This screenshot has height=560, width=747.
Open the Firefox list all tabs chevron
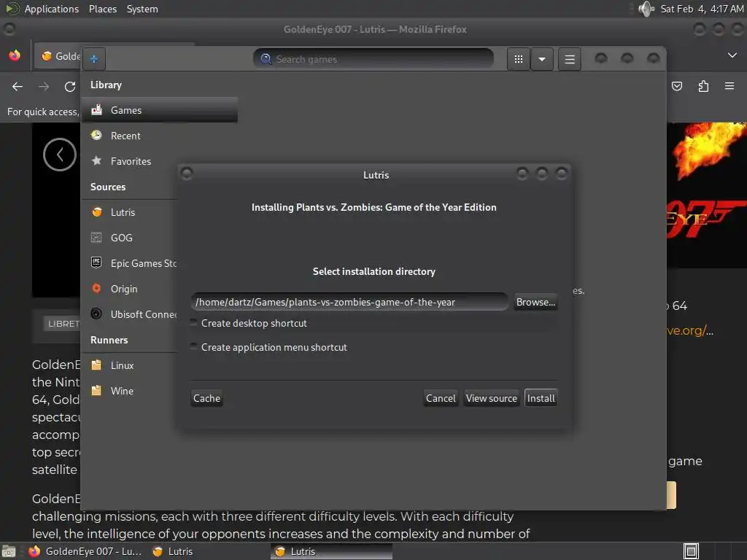[x=732, y=55]
